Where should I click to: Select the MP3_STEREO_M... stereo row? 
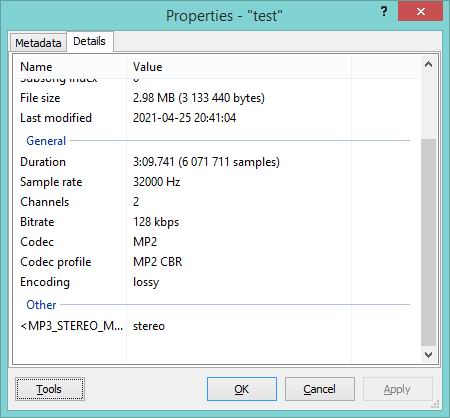[217, 326]
